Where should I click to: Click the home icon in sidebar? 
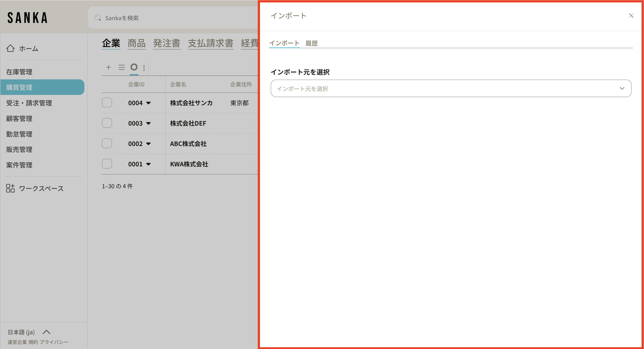pos(10,48)
